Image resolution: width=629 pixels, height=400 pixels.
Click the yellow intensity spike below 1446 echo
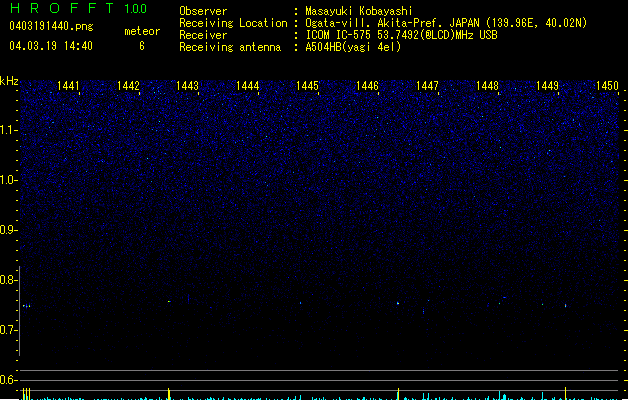[x=398, y=394]
